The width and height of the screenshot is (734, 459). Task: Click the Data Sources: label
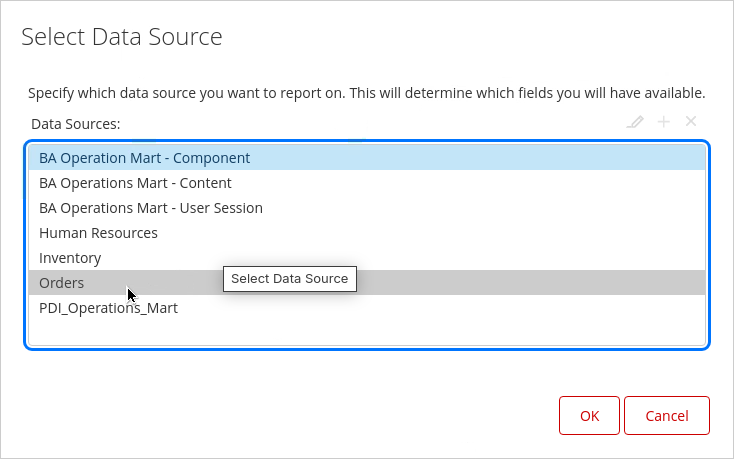click(75, 124)
